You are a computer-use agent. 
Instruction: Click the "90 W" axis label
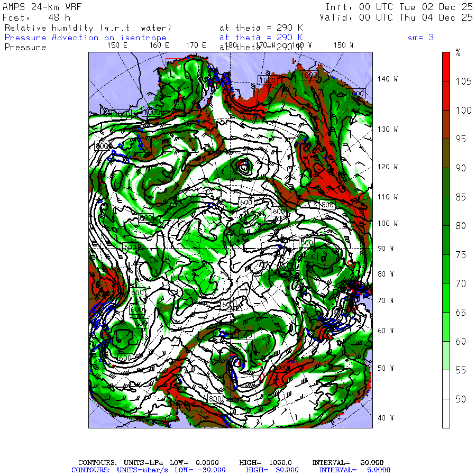(386, 249)
